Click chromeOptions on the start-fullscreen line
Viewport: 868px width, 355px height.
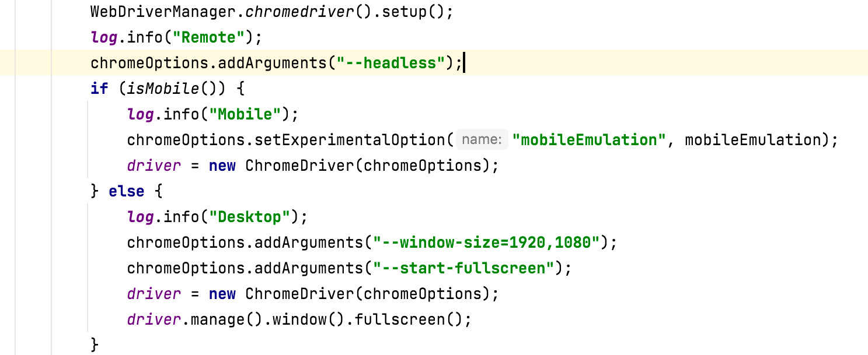[186, 268]
